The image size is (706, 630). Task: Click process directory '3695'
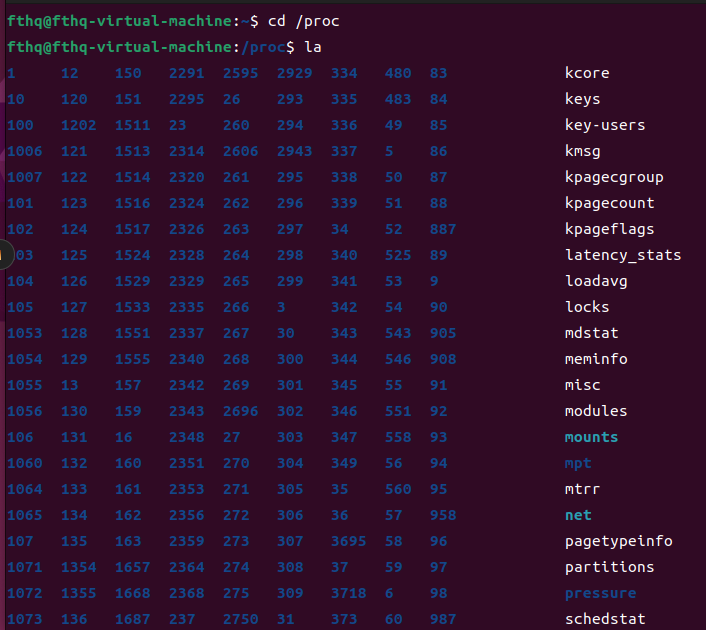[x=348, y=541]
